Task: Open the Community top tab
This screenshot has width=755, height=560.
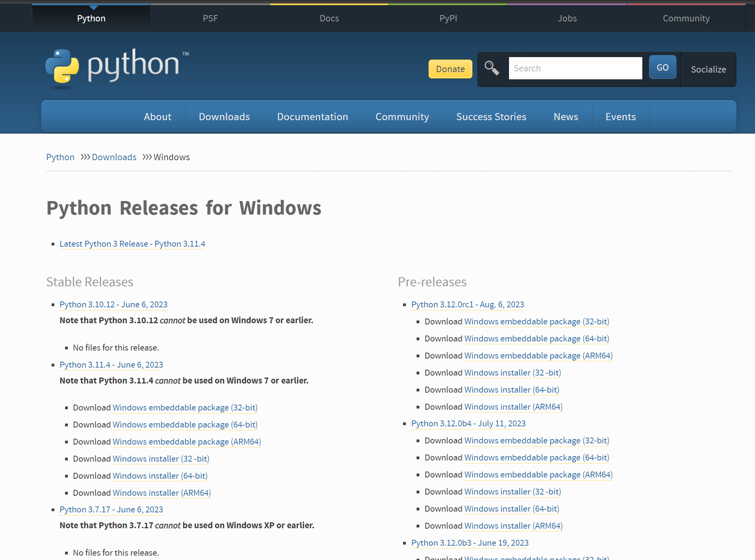Action: [686, 18]
